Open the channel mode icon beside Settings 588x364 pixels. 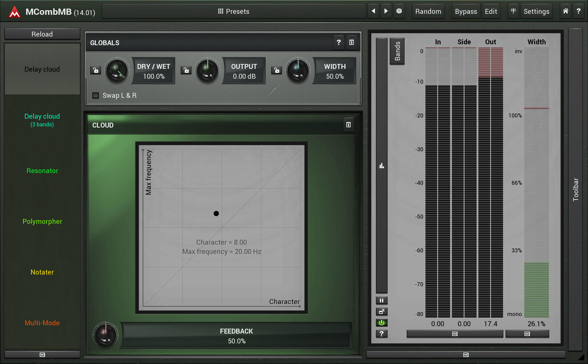coord(513,11)
